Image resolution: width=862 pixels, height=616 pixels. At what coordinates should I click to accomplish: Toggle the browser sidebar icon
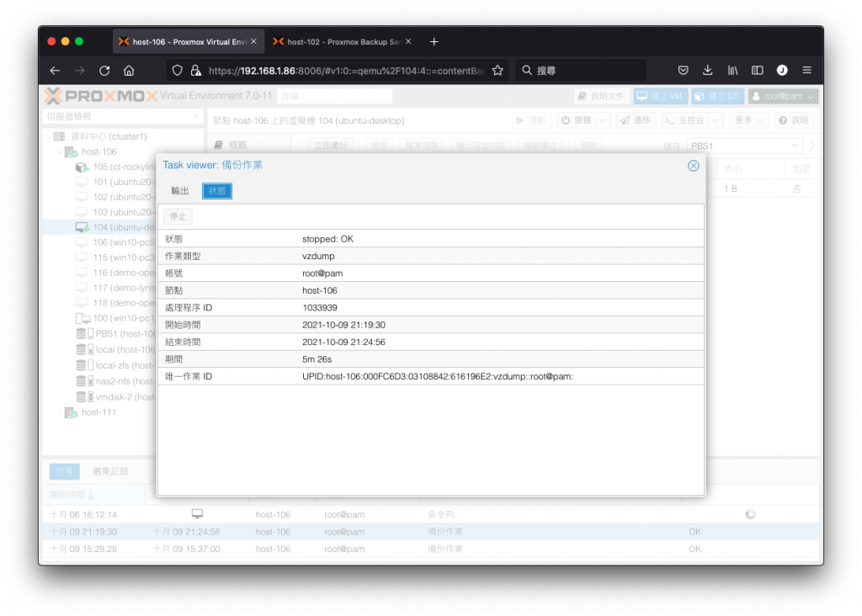[757, 71]
